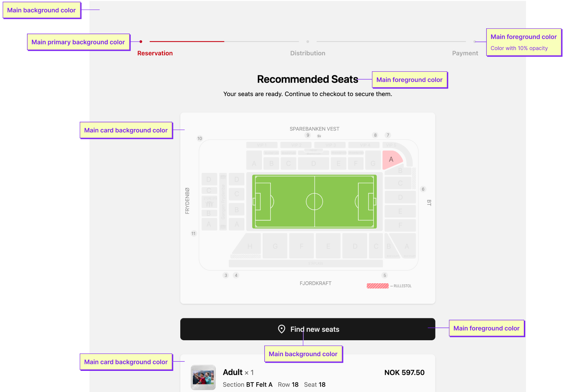This screenshot has width=563, height=392.
Task: Click entrance marker 6 near BT stand
Action: point(423,189)
